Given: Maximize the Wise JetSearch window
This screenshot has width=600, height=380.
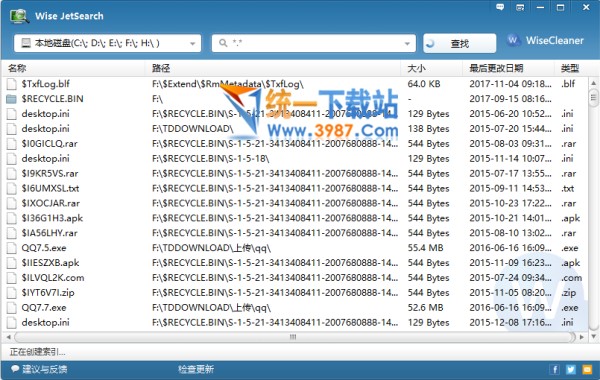Looking at the screenshot, I should point(560,7).
